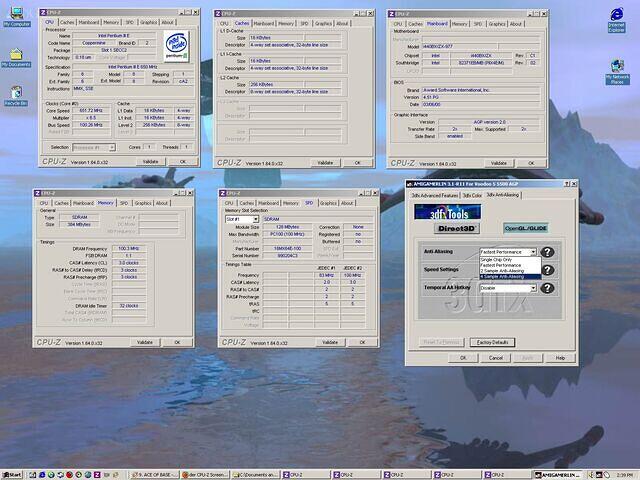The width and height of the screenshot is (640, 480).
Task: Open My Network Places icon
Action: [617, 67]
